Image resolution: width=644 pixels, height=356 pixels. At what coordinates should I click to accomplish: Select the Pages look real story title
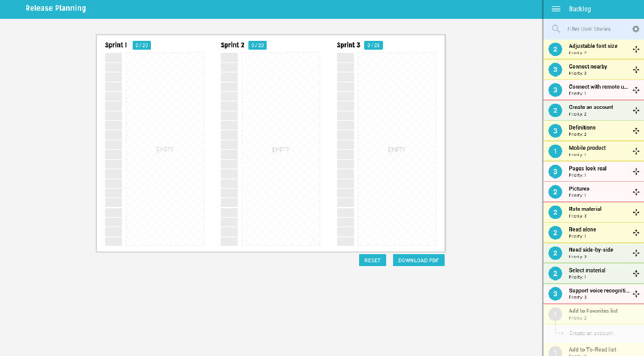(x=587, y=169)
